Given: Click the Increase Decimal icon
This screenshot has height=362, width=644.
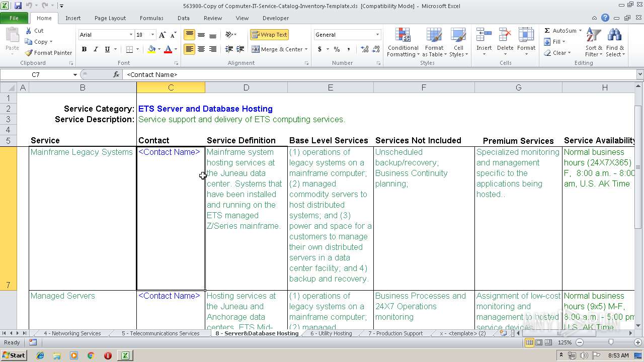Looking at the screenshot, I should point(365,49).
